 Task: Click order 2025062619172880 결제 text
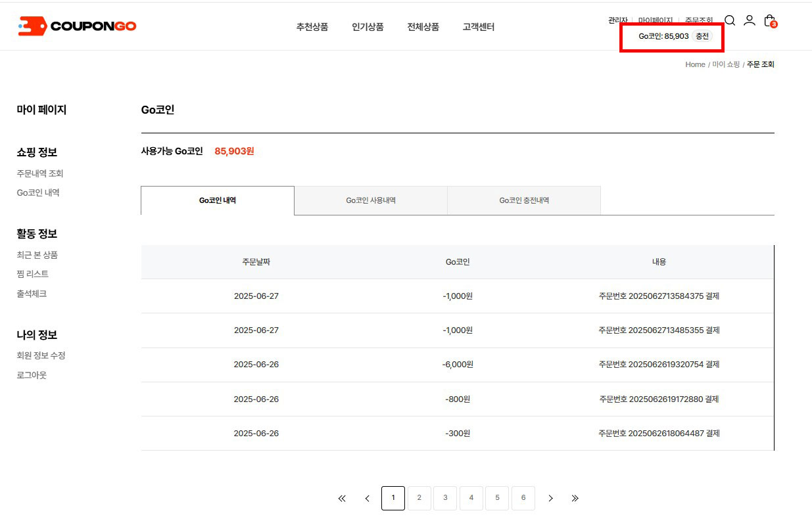click(x=659, y=399)
